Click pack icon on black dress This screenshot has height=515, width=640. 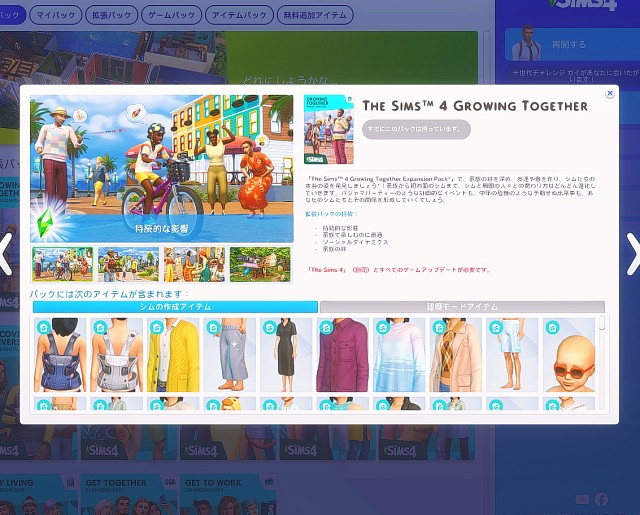click(x=270, y=327)
